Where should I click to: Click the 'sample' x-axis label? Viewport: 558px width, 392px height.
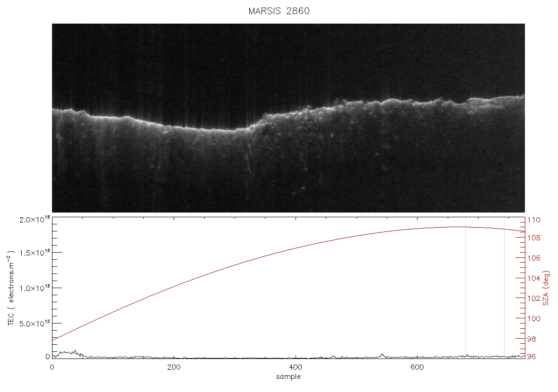click(x=288, y=377)
